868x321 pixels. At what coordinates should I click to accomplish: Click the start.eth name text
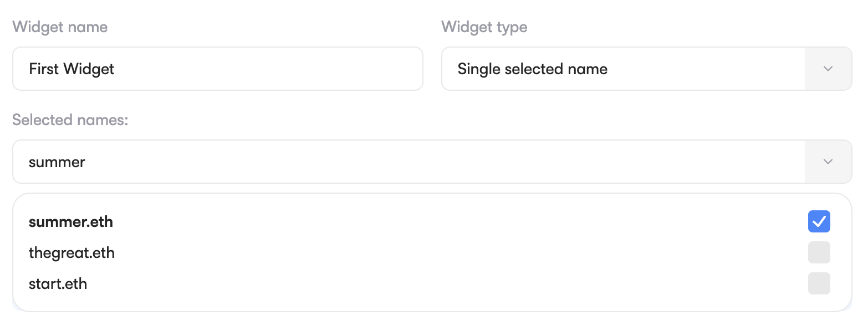(58, 284)
